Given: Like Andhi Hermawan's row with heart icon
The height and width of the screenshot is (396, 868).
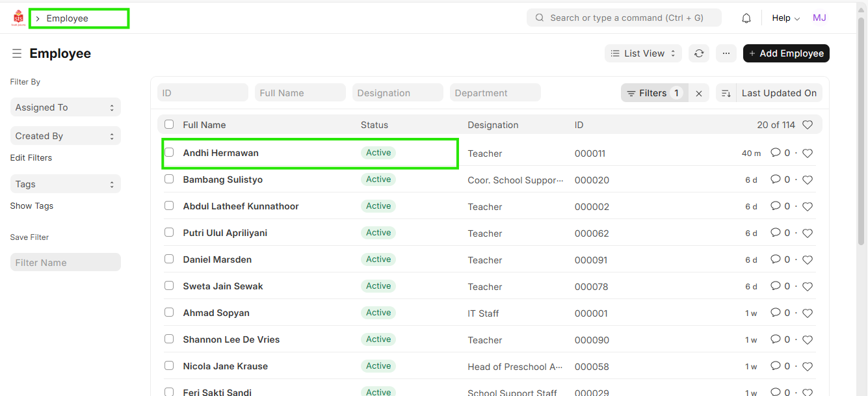Looking at the screenshot, I should [808, 153].
